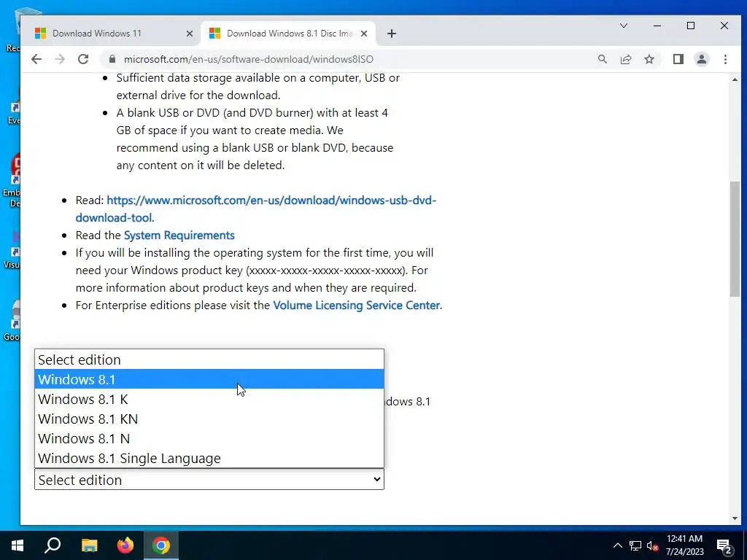747x560 pixels.
Task: Click the scrollbar up arrow
Action: point(735,79)
